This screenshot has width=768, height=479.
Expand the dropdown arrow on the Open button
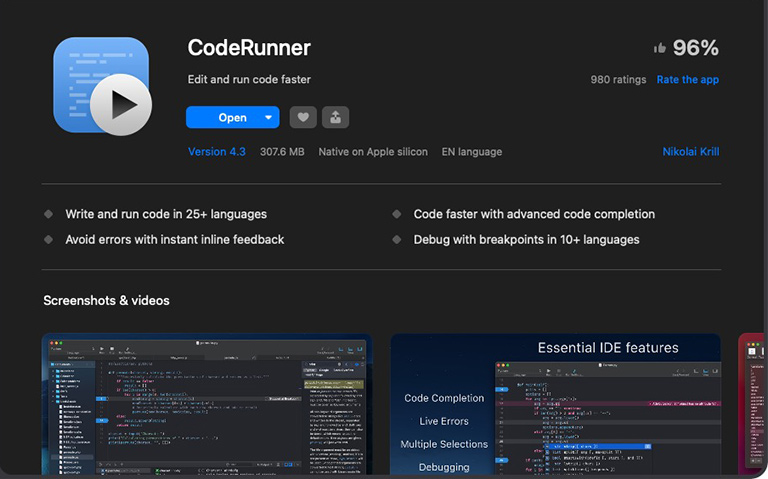click(268, 117)
